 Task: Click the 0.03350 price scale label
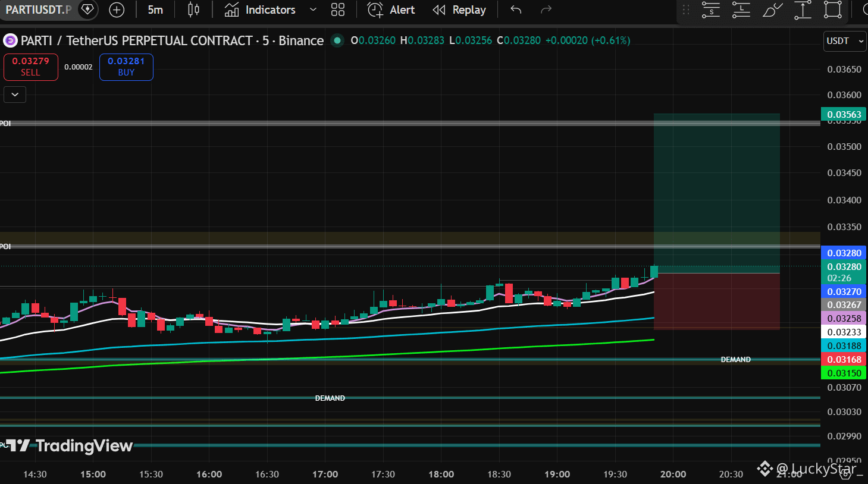pos(844,227)
